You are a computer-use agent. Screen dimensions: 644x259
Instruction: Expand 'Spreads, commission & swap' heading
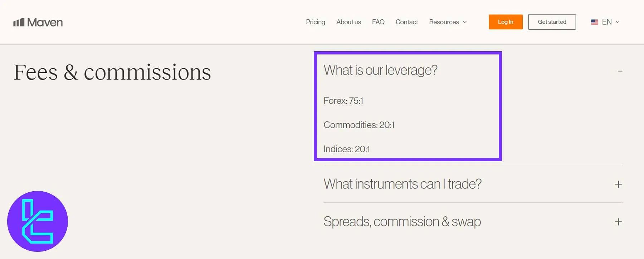point(402,222)
